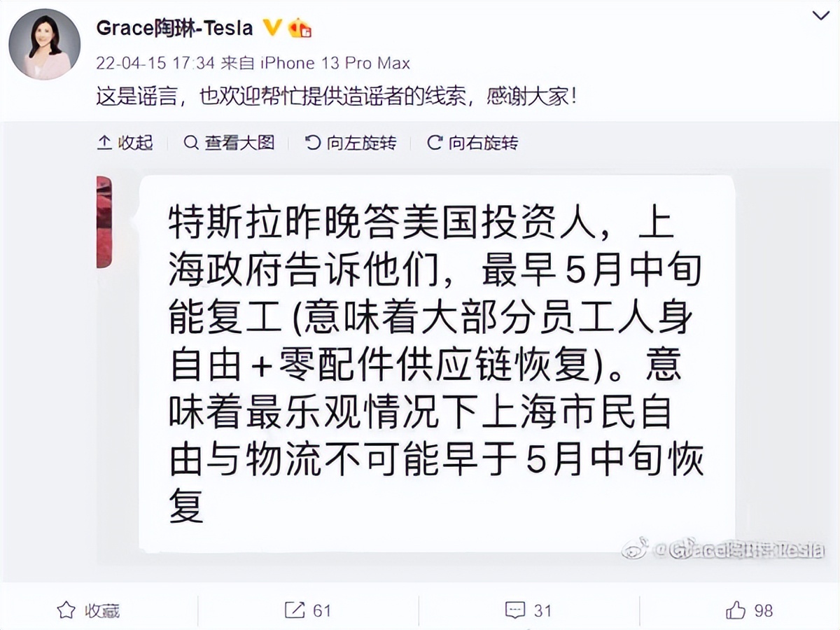
Task: Rotate the image right (向右旋转)
Action: coord(472,143)
